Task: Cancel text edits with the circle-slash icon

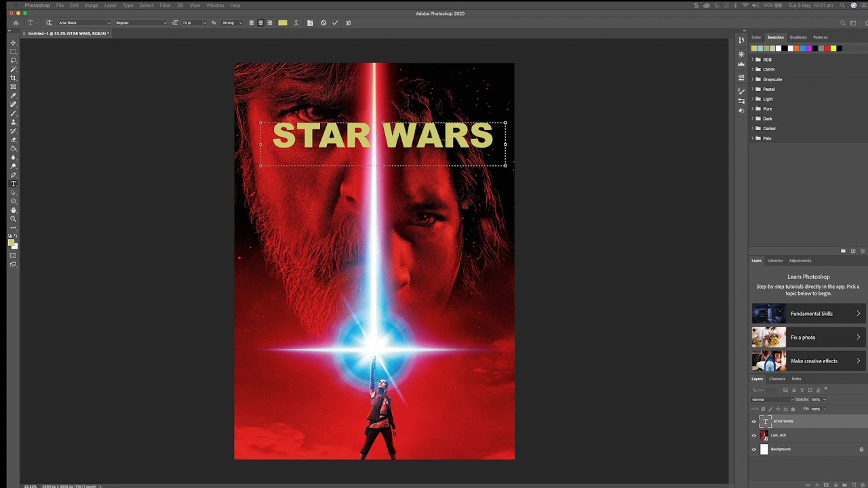Action: (x=323, y=23)
